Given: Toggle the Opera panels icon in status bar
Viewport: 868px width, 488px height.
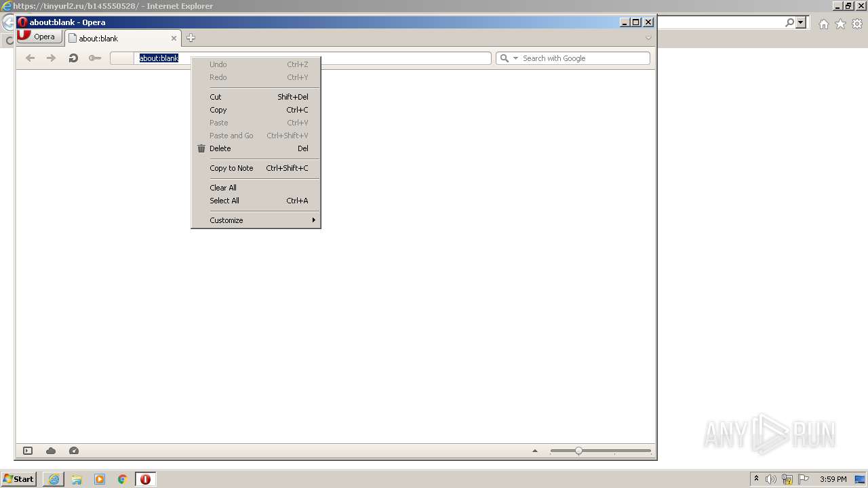Looking at the screenshot, I should click(28, 451).
